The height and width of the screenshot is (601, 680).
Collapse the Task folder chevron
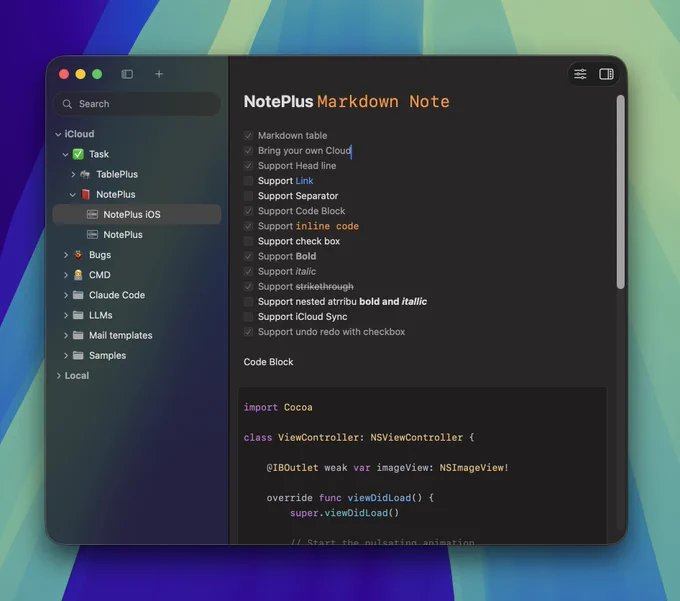[x=65, y=154]
